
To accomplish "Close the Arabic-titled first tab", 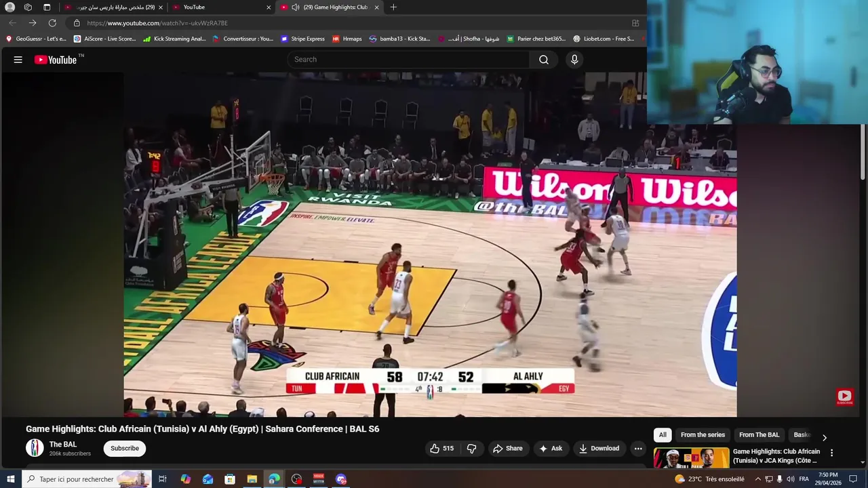I will (x=161, y=7).
